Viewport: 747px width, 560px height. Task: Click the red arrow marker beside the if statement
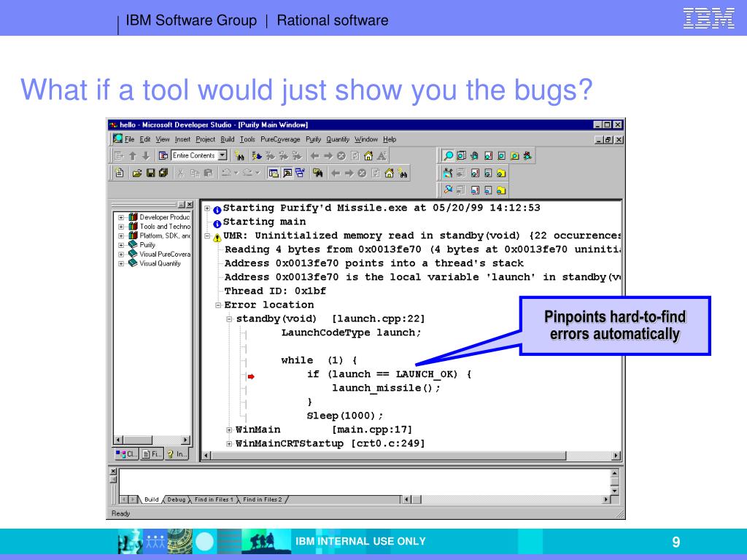pos(251,376)
